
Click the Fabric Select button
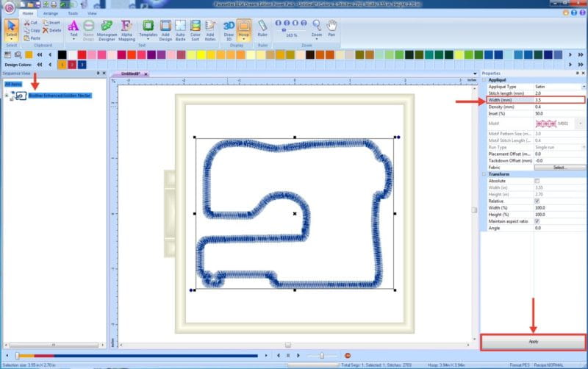point(560,167)
